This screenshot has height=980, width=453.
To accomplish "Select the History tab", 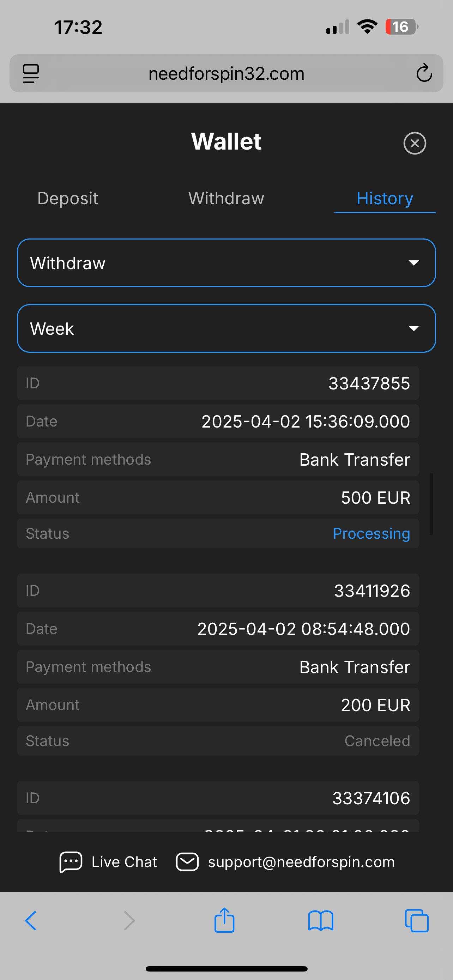I will pos(385,198).
